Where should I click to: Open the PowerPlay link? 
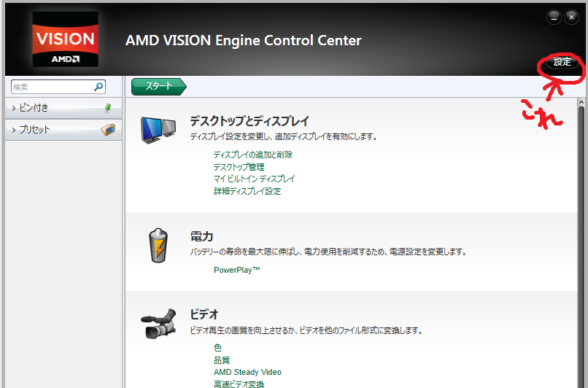(x=236, y=270)
